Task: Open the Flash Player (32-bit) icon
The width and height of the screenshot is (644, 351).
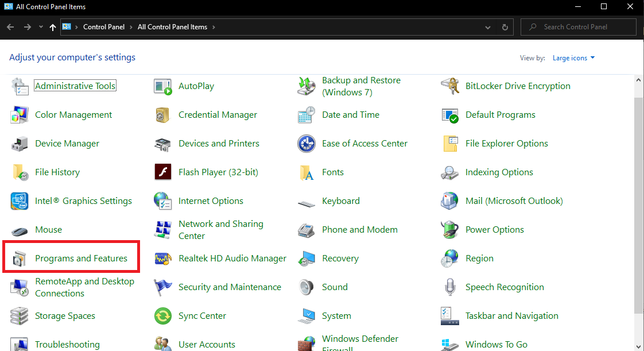Action: [163, 172]
